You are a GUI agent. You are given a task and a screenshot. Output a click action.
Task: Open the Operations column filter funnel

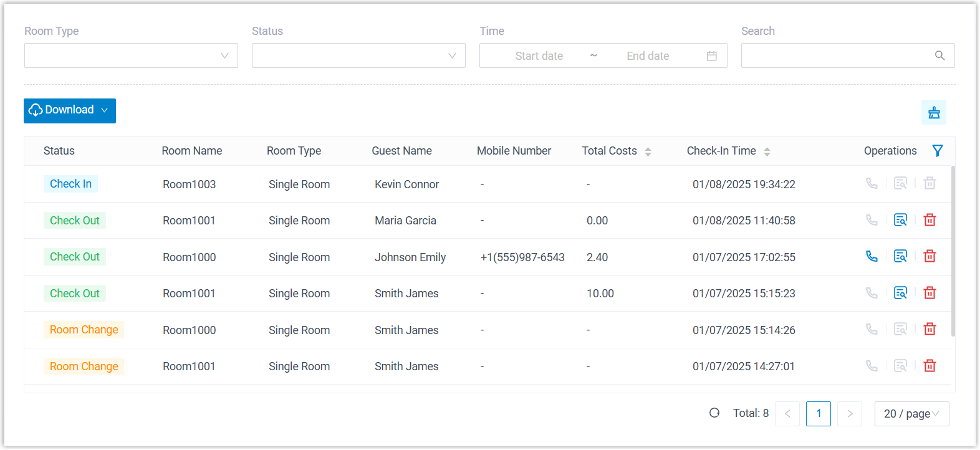937,151
